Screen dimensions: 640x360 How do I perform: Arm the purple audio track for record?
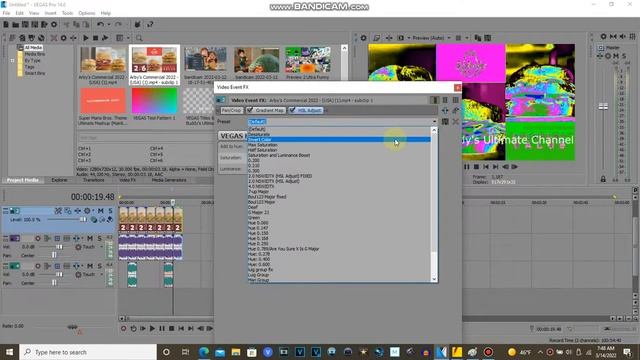38,238
